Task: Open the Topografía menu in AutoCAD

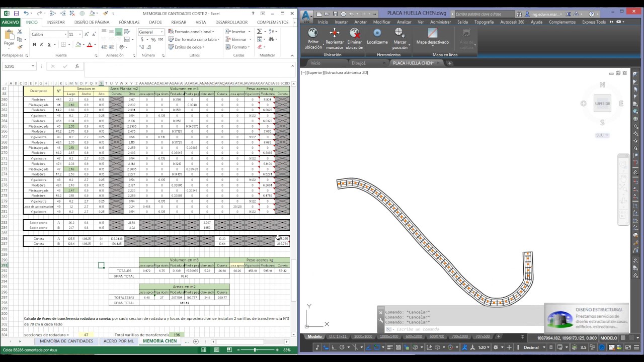Action: [x=484, y=22]
